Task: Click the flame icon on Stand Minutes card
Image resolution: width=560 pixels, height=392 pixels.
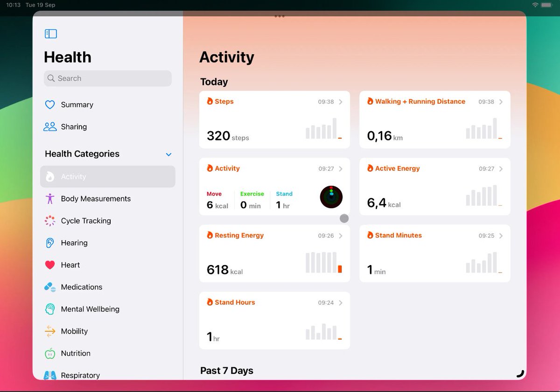Action: pos(370,235)
